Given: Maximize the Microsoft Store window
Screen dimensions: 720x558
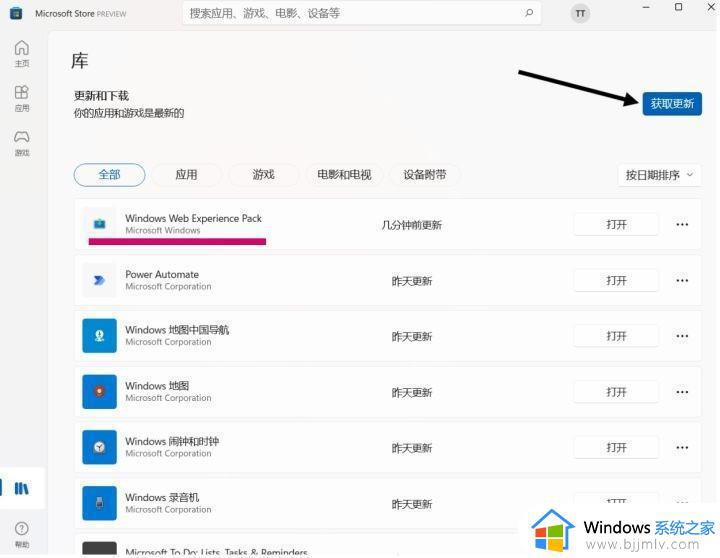Looking at the screenshot, I should tap(679, 7).
